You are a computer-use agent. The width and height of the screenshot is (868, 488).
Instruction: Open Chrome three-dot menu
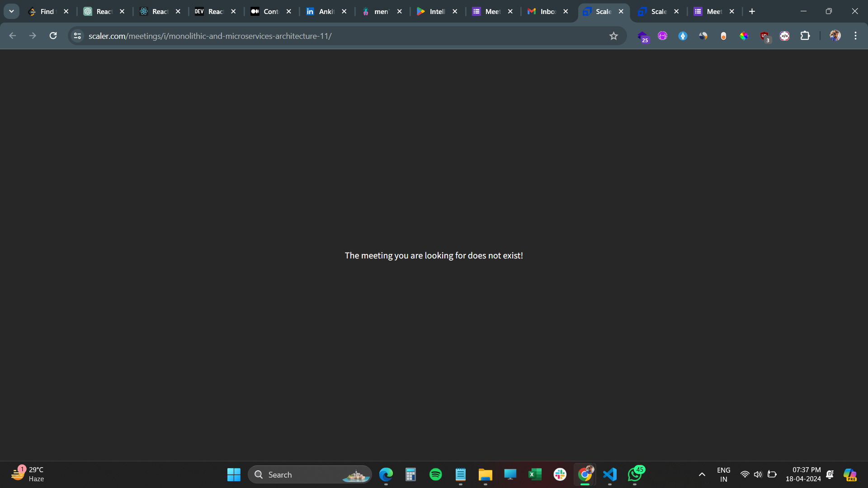click(855, 36)
